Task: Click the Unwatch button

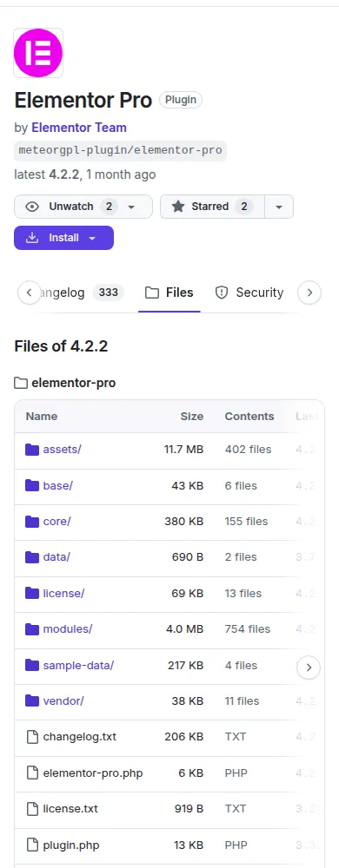Action: [83, 207]
